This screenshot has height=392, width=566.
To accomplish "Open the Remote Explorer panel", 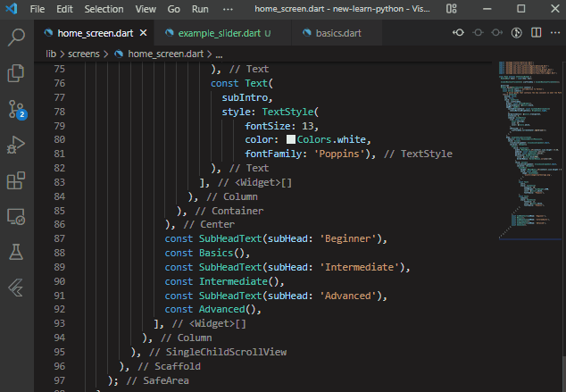I will [16, 217].
